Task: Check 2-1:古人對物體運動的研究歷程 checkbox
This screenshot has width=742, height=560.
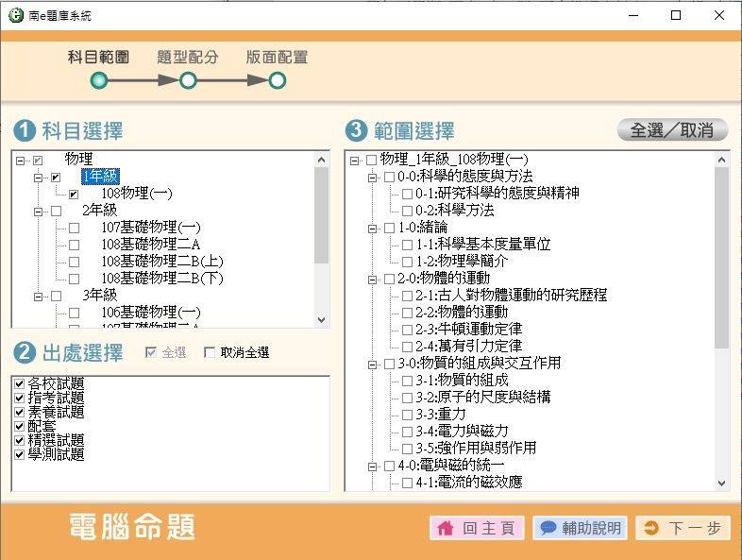Action: pos(407,296)
